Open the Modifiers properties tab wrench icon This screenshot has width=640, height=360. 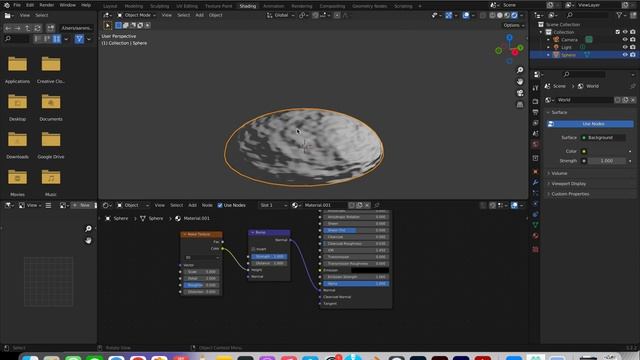(x=536, y=182)
